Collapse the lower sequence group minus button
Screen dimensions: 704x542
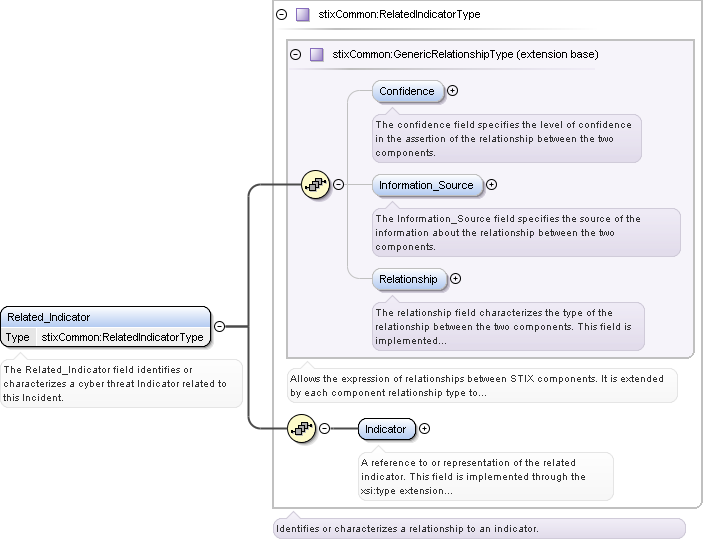324,429
